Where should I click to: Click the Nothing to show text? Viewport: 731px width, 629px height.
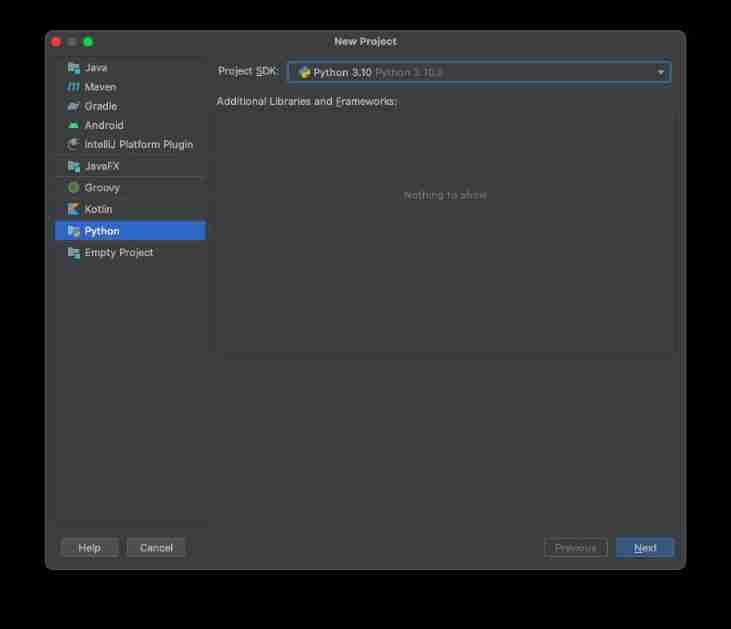tap(445, 195)
